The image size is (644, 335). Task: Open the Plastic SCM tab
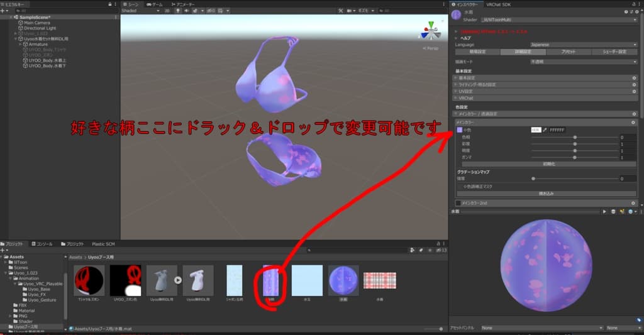point(103,244)
